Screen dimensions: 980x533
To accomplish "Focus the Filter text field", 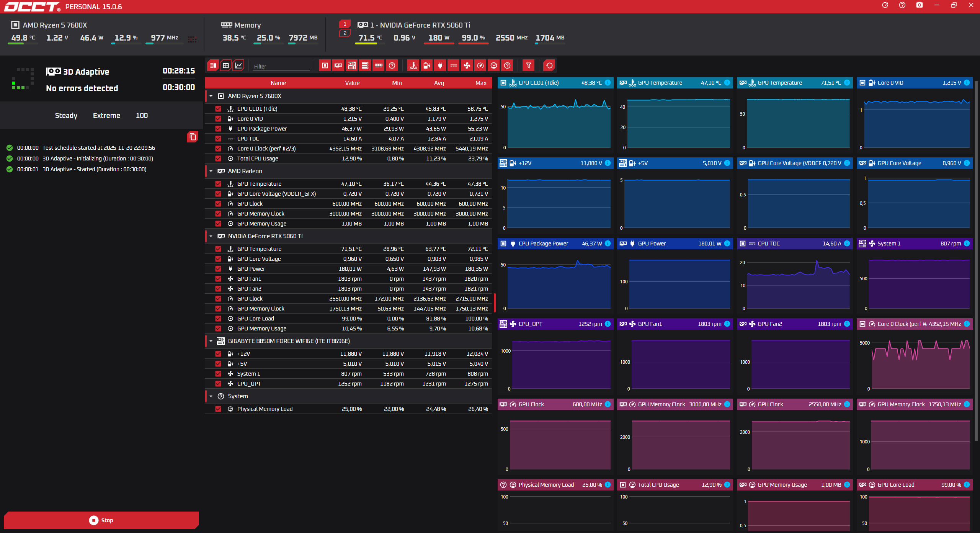I will pyautogui.click(x=281, y=67).
